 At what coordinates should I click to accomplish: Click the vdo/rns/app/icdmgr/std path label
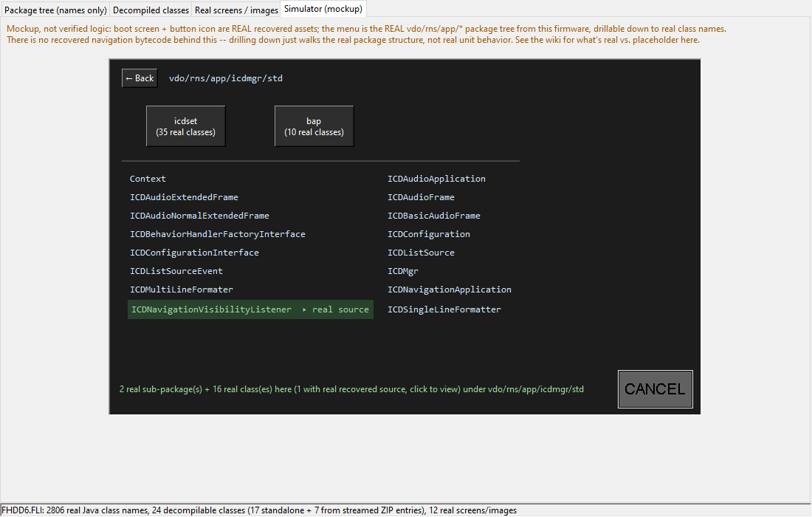tap(226, 78)
